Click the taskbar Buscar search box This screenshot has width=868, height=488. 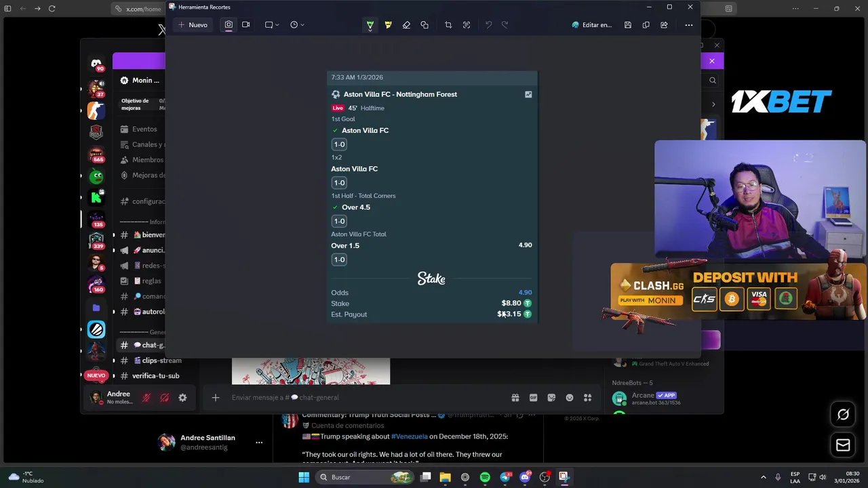coord(366,477)
